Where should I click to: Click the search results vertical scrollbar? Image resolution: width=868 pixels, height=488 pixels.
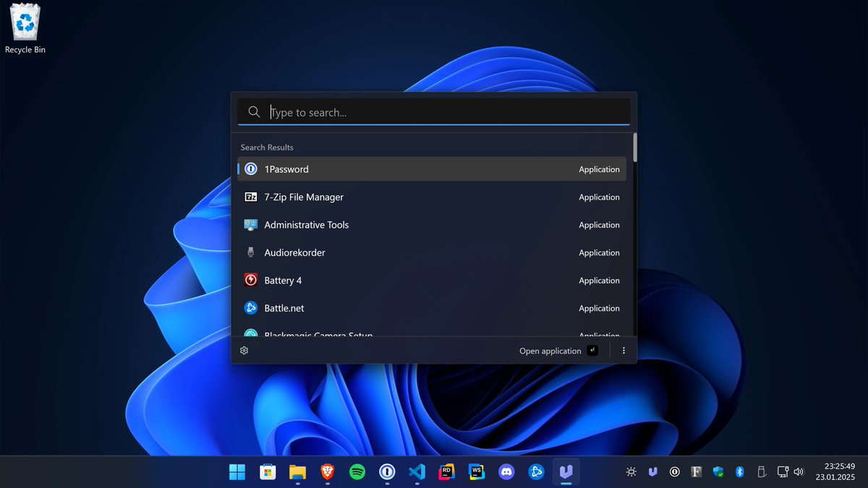[635, 147]
